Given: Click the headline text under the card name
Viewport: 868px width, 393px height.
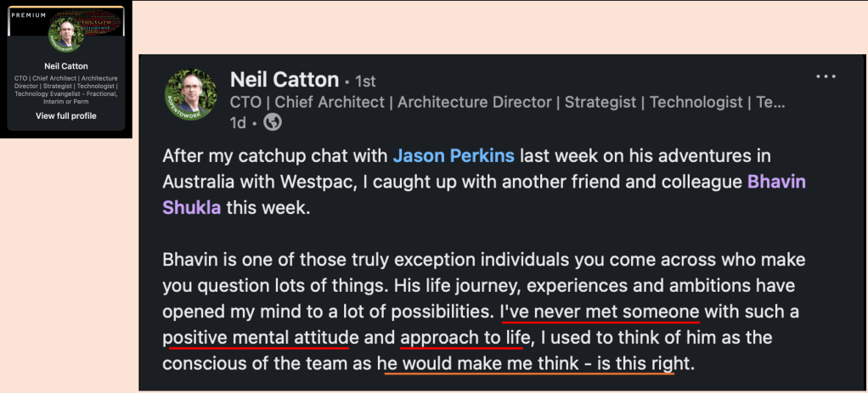Looking at the screenshot, I should tap(65, 90).
